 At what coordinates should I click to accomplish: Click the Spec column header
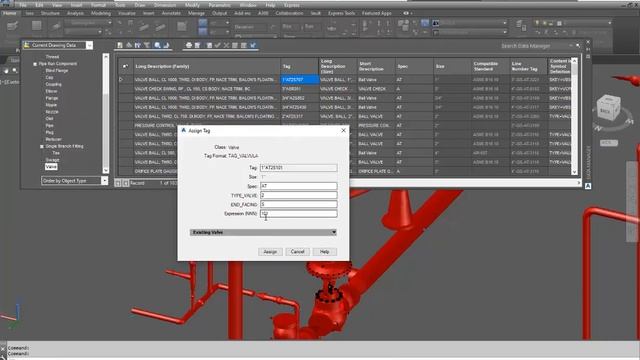[x=414, y=66]
